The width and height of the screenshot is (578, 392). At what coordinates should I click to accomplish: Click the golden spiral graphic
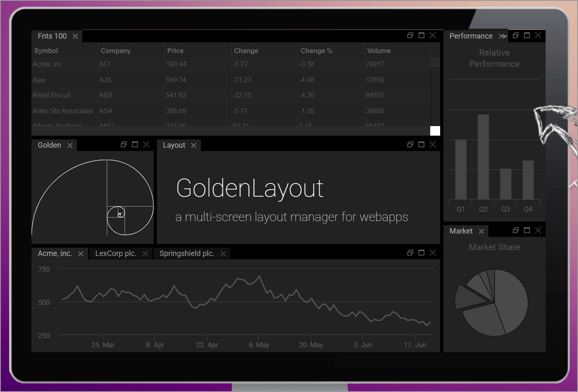coord(93,197)
